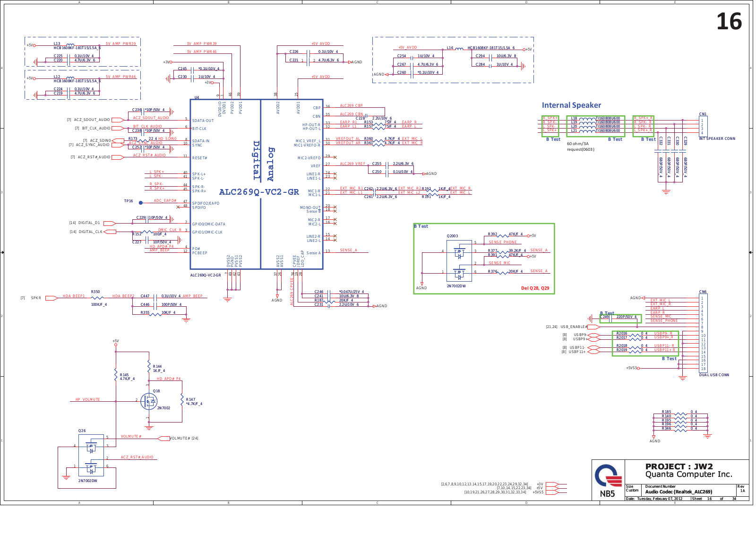The height and width of the screenshot is (535, 756).
Task: Click the R2016 resistor label
Action: (x=622, y=334)
